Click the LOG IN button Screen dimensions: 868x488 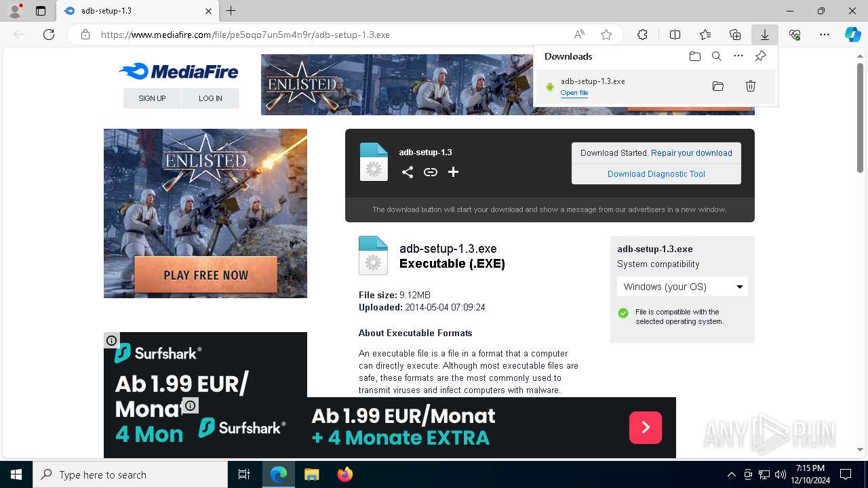tap(210, 98)
